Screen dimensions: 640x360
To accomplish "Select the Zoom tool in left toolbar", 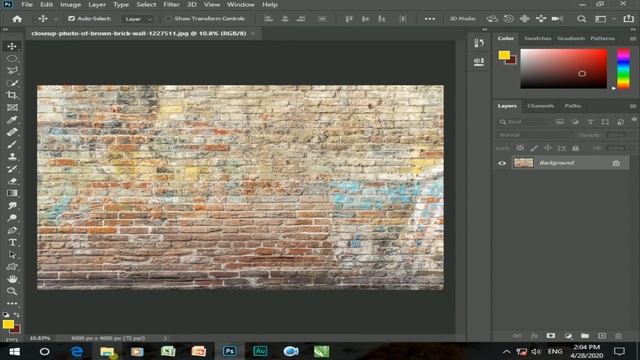I will 12,291.
